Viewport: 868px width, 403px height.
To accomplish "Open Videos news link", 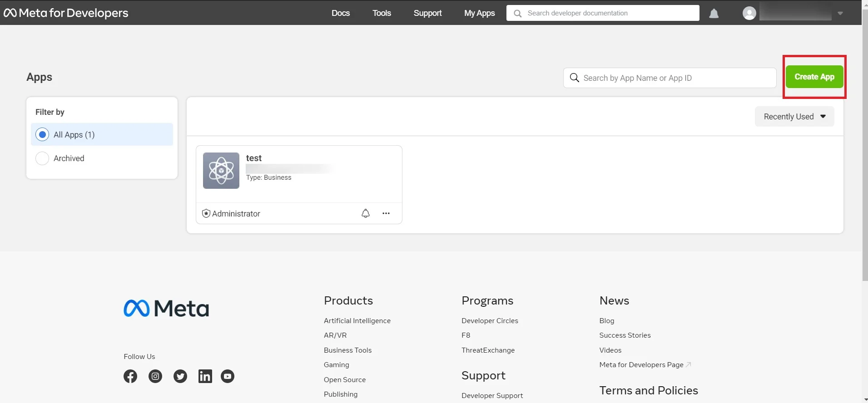I will pos(610,350).
